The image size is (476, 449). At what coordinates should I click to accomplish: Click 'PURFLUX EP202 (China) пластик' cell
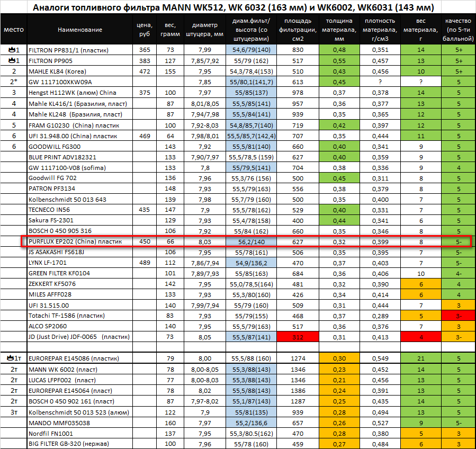click(x=80, y=241)
